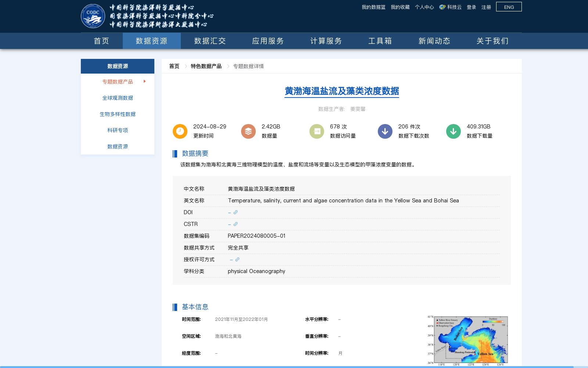The height and width of the screenshot is (368, 588).
Task: Click the 基本信息 section heading
Action: click(x=195, y=307)
